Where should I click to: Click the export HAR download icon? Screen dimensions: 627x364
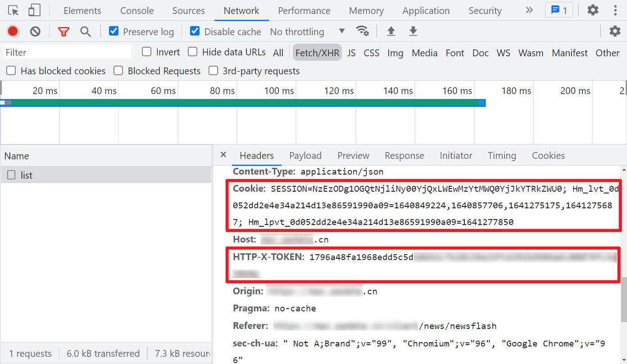pos(413,31)
